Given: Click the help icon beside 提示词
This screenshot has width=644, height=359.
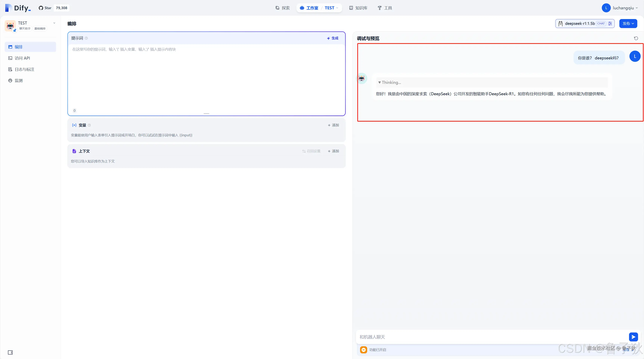Looking at the screenshot, I should pos(86,38).
